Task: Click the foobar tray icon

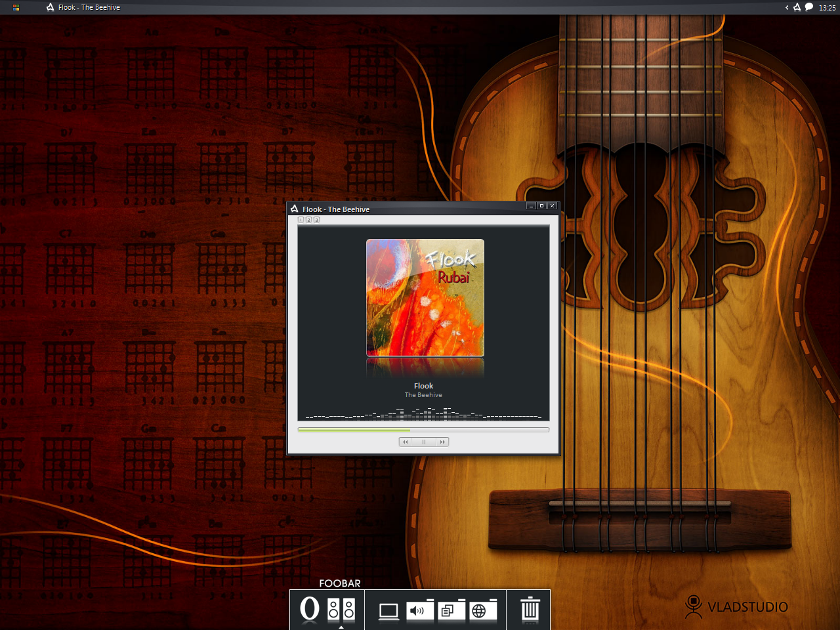Action: click(x=797, y=7)
